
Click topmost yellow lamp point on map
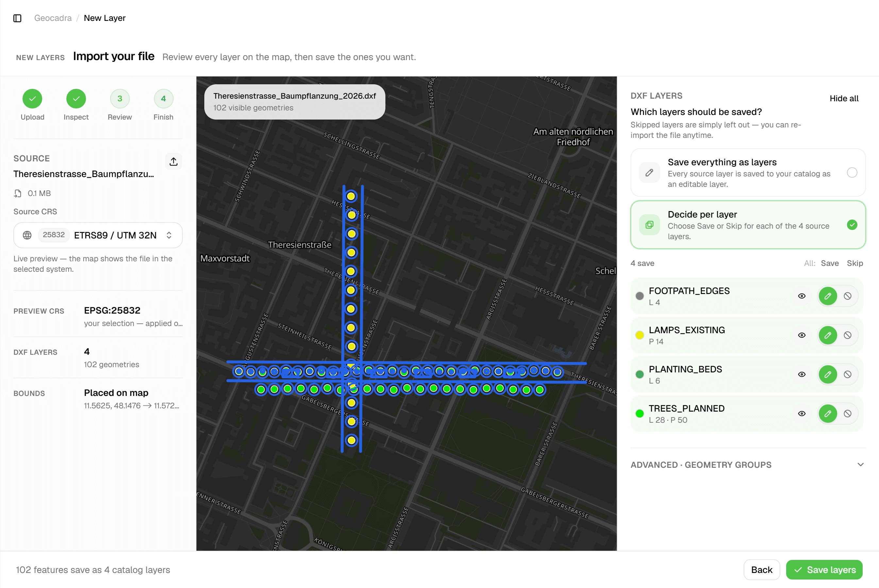[351, 196]
